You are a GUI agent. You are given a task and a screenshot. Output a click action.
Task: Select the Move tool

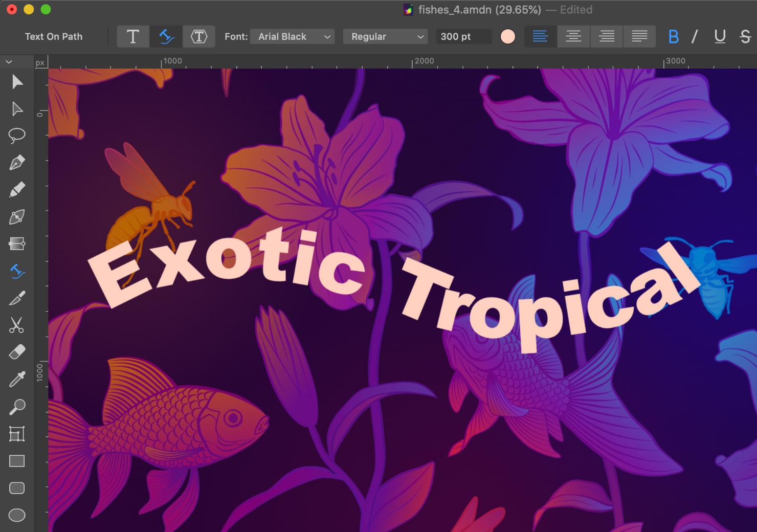(x=17, y=82)
